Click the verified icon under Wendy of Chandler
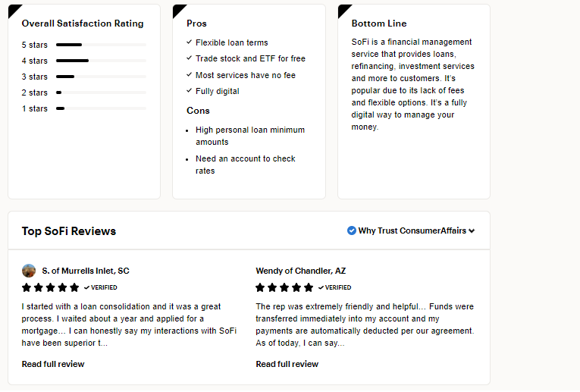This screenshot has width=580, height=392. 321,288
